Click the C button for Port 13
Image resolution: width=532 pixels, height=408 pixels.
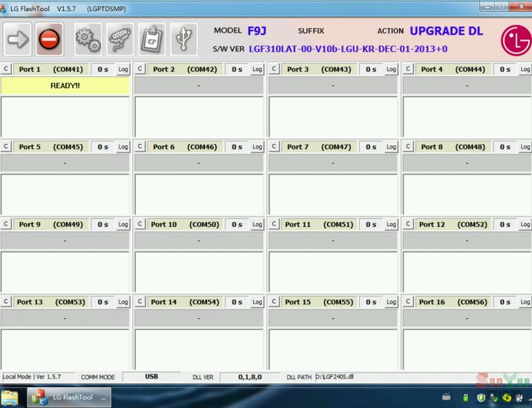coord(6,302)
